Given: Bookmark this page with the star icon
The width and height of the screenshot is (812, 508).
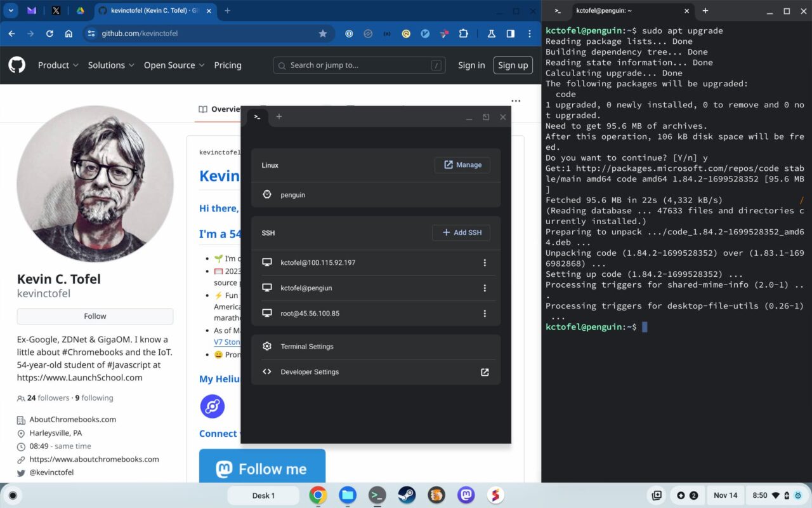Looking at the screenshot, I should coord(323,34).
